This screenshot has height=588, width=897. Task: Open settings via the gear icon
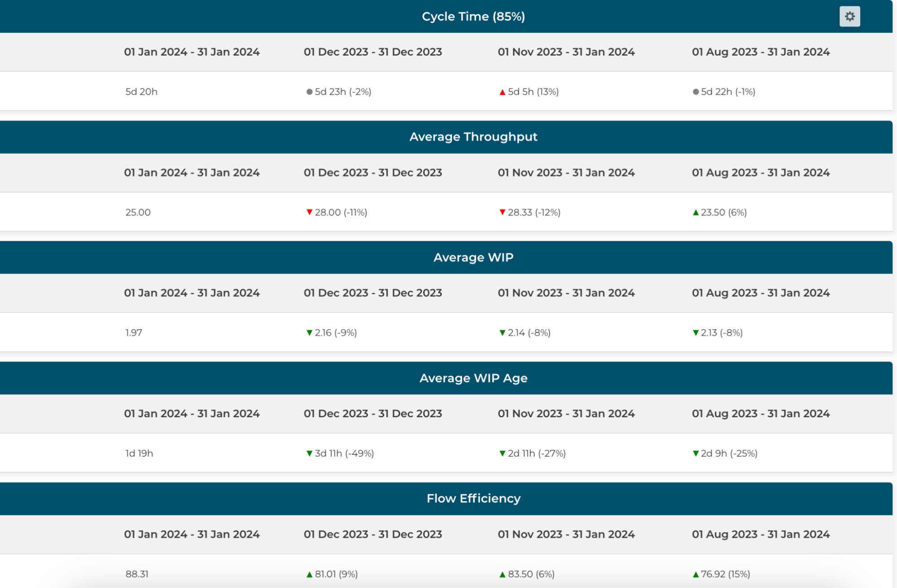click(849, 17)
